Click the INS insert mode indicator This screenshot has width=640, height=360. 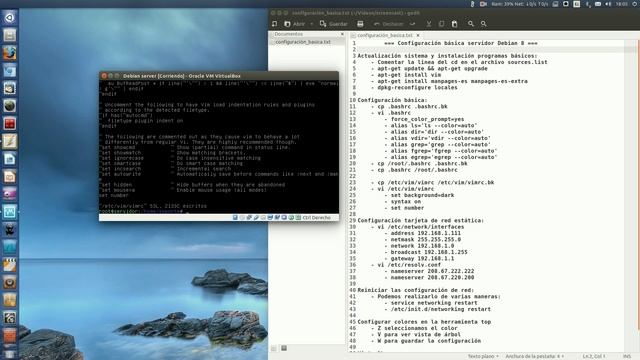pos(627,356)
